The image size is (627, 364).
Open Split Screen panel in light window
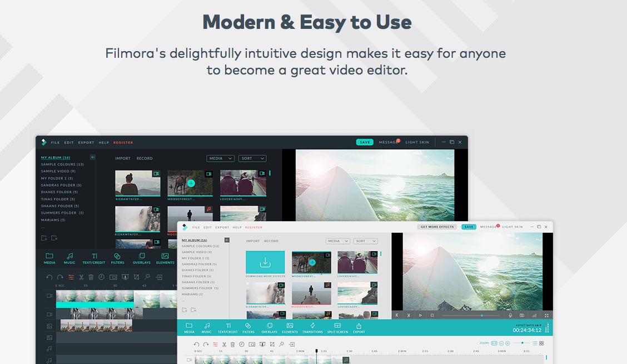point(337,328)
